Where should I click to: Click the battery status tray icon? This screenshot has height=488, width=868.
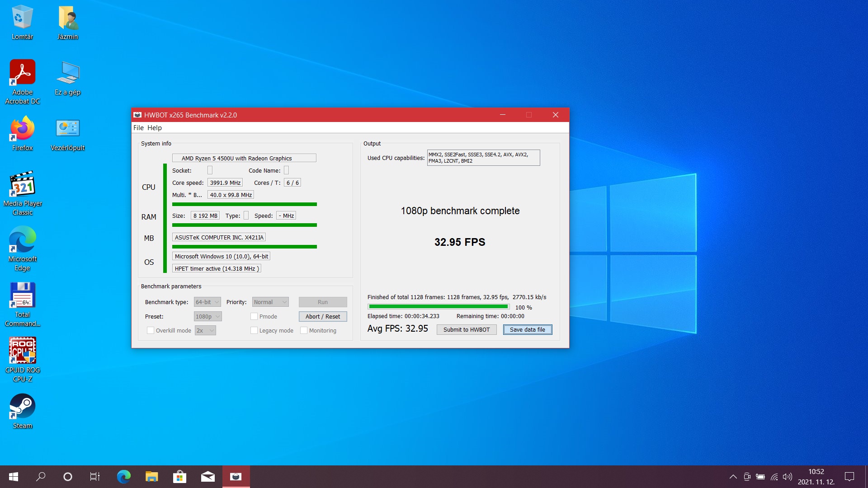pyautogui.click(x=760, y=477)
